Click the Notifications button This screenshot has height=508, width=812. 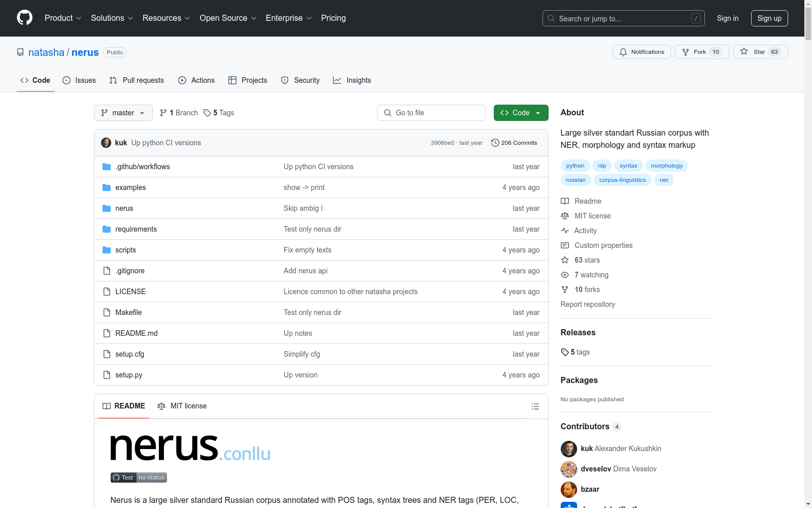[641, 52]
